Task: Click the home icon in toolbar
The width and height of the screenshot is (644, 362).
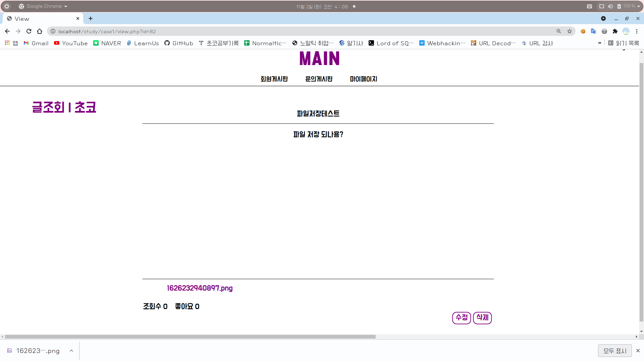Action: (x=40, y=31)
